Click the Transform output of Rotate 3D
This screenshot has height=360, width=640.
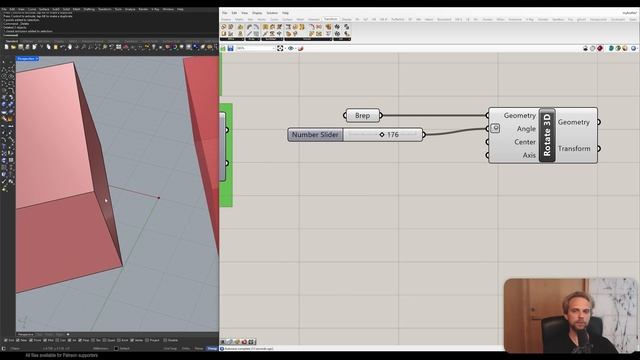[574, 149]
